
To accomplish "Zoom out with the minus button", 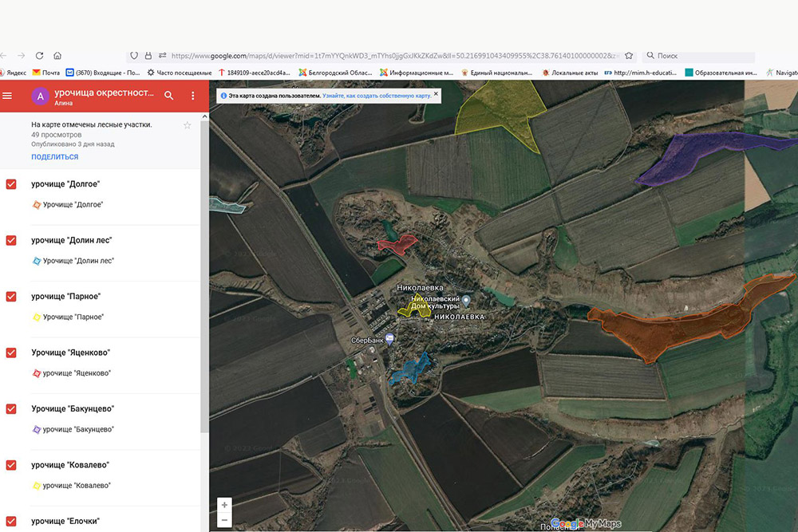I will [224, 520].
